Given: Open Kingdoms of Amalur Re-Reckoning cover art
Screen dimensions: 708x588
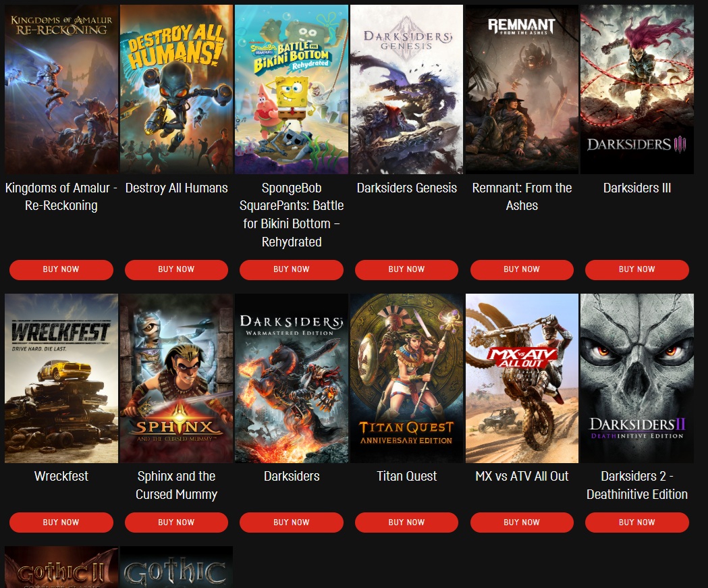Looking at the screenshot, I should pos(61,89).
